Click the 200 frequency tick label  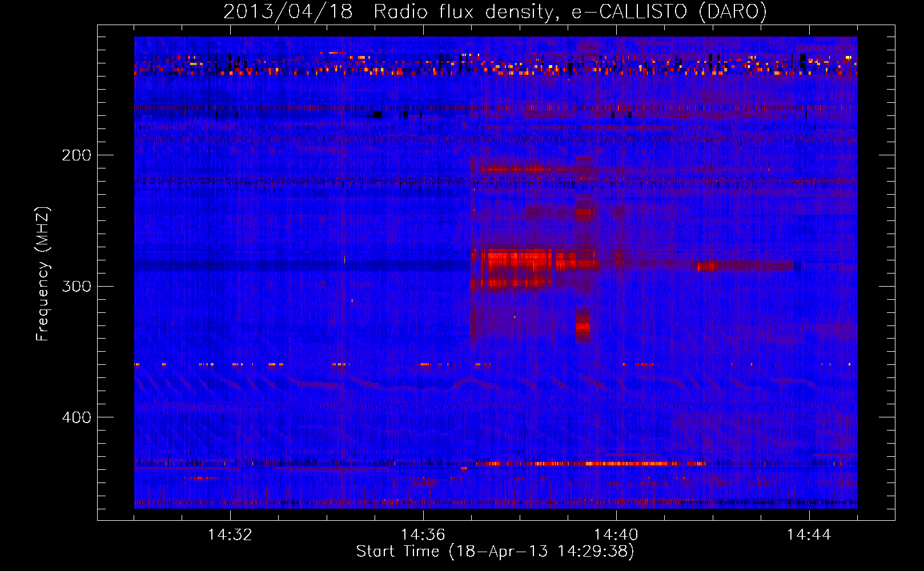[x=77, y=155]
